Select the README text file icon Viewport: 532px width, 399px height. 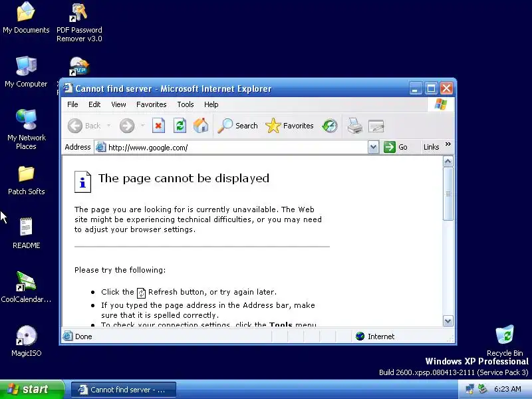(x=26, y=233)
